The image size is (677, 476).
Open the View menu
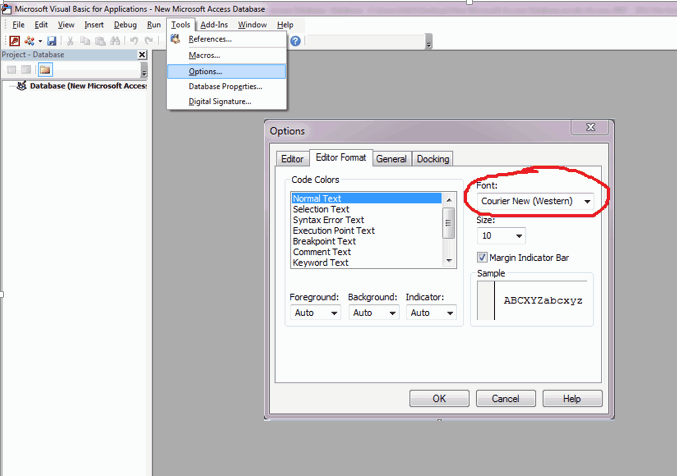click(x=66, y=25)
